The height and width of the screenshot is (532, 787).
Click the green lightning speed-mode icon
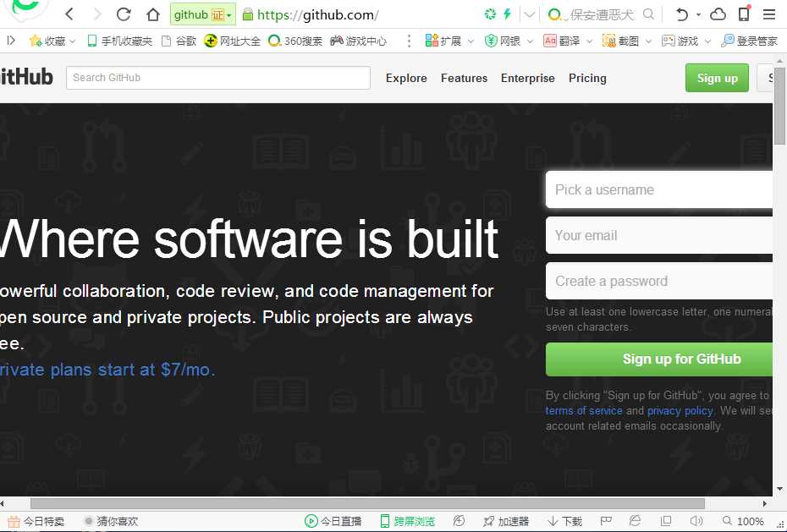[x=508, y=14]
